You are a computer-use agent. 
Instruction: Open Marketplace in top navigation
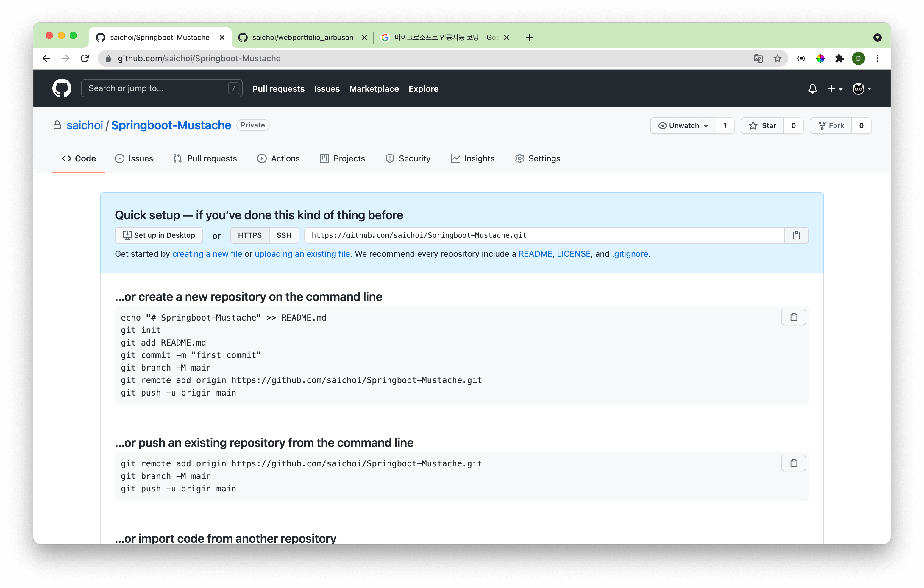pos(374,89)
